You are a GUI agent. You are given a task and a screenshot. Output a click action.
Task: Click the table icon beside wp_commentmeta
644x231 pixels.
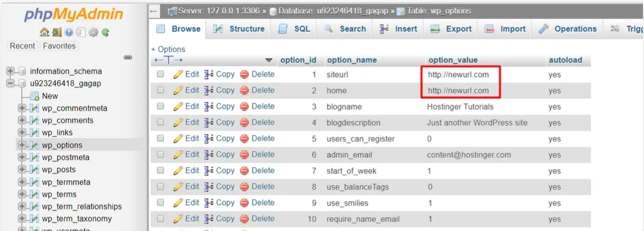[35, 108]
